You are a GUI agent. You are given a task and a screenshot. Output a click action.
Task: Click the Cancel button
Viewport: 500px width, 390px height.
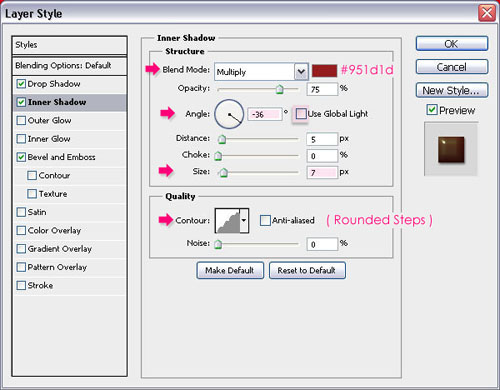452,67
